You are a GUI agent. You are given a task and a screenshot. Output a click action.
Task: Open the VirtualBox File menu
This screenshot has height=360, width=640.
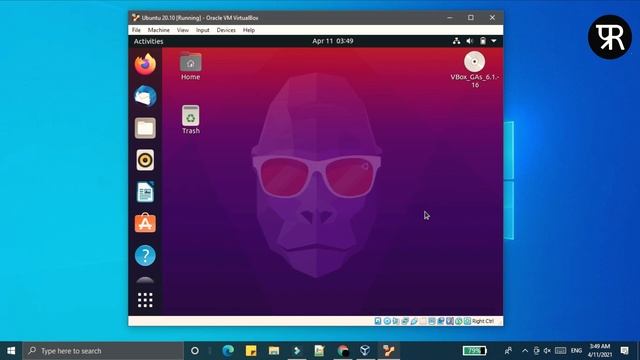pos(136,30)
